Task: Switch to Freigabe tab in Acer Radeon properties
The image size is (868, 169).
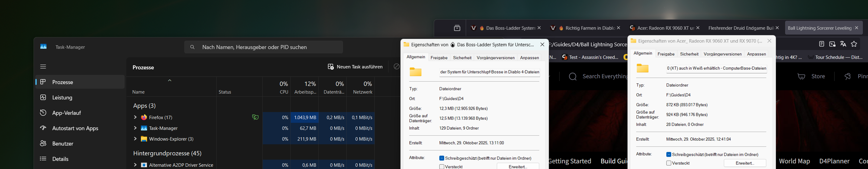Action: click(x=666, y=54)
